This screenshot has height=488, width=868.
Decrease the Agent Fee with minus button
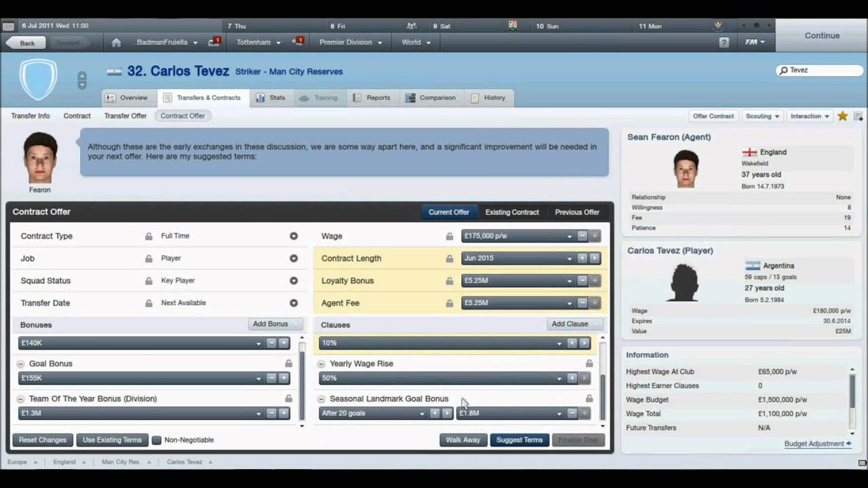pos(583,303)
